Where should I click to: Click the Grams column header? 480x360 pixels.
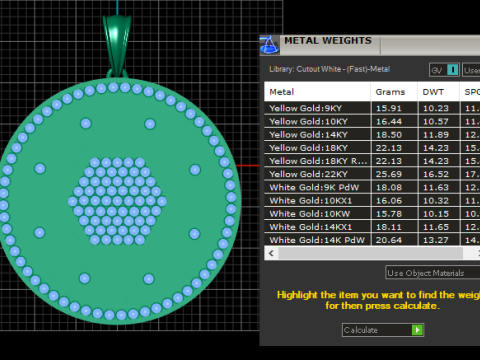394,92
